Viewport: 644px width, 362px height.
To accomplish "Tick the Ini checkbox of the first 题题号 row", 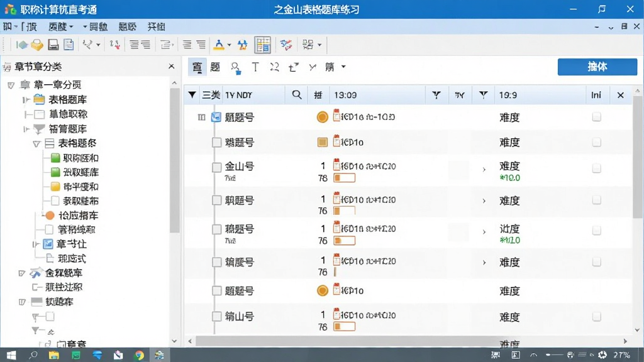I will (596, 118).
